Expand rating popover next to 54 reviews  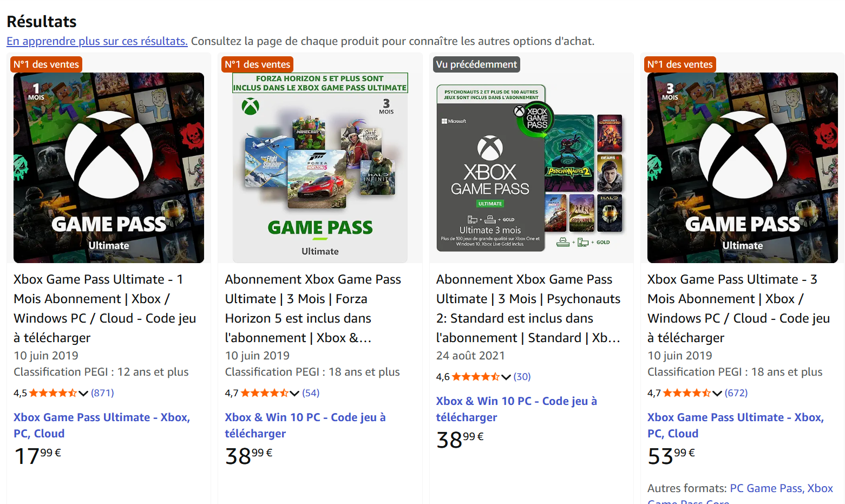(x=294, y=393)
